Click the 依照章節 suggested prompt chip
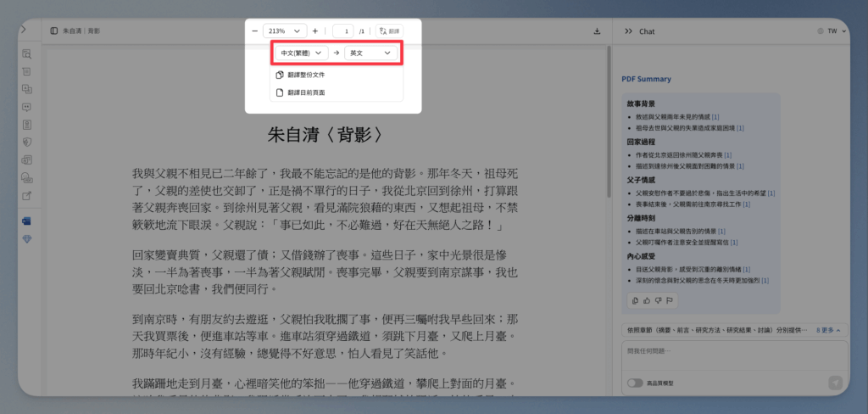 click(717, 330)
